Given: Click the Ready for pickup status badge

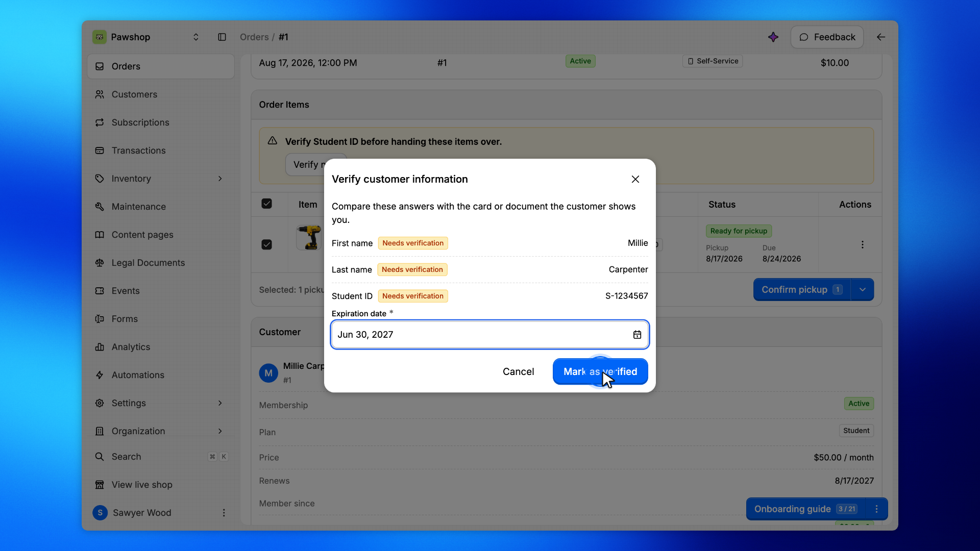Looking at the screenshot, I should (x=739, y=231).
